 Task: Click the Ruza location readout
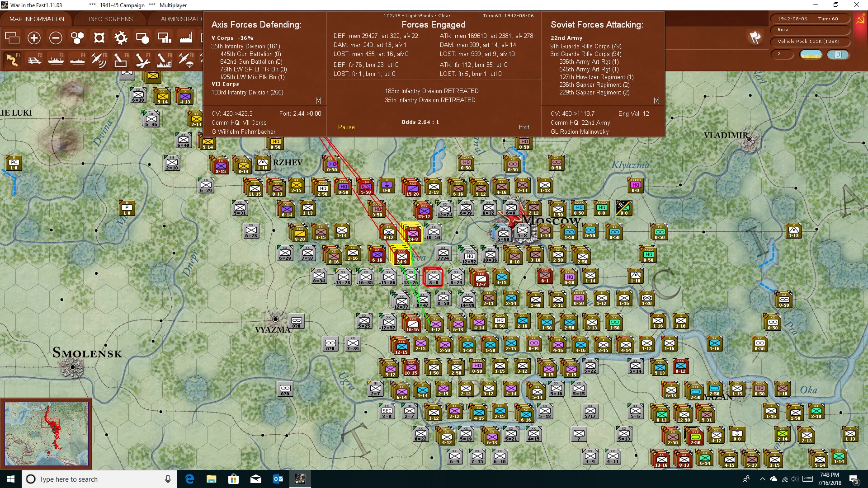pyautogui.click(x=810, y=30)
